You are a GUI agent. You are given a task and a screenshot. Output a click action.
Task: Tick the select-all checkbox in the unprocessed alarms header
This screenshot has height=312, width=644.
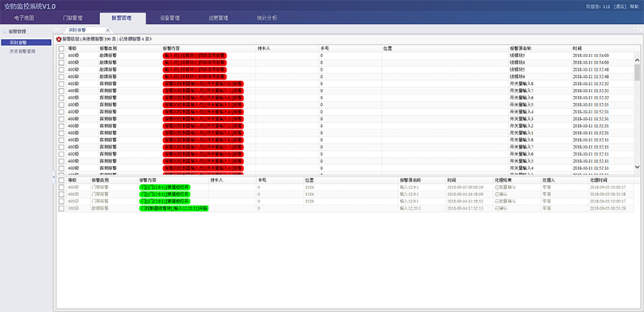coord(61,48)
